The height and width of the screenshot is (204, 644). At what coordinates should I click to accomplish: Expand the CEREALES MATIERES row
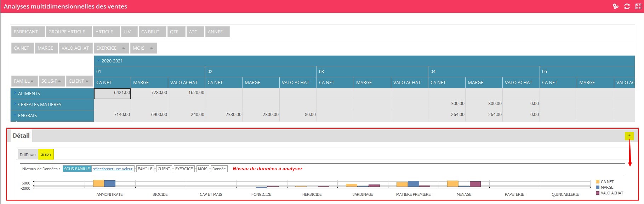click(x=15, y=104)
